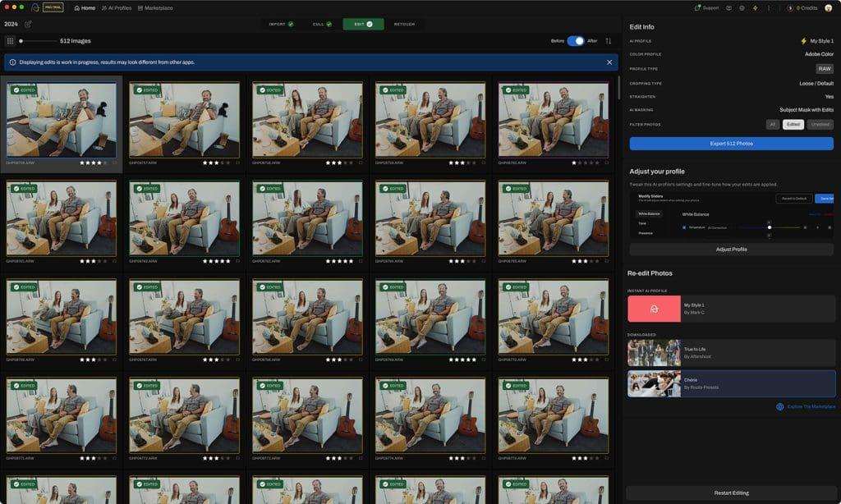
Task: Click the My Style 1 AI profile value
Action: click(821, 41)
